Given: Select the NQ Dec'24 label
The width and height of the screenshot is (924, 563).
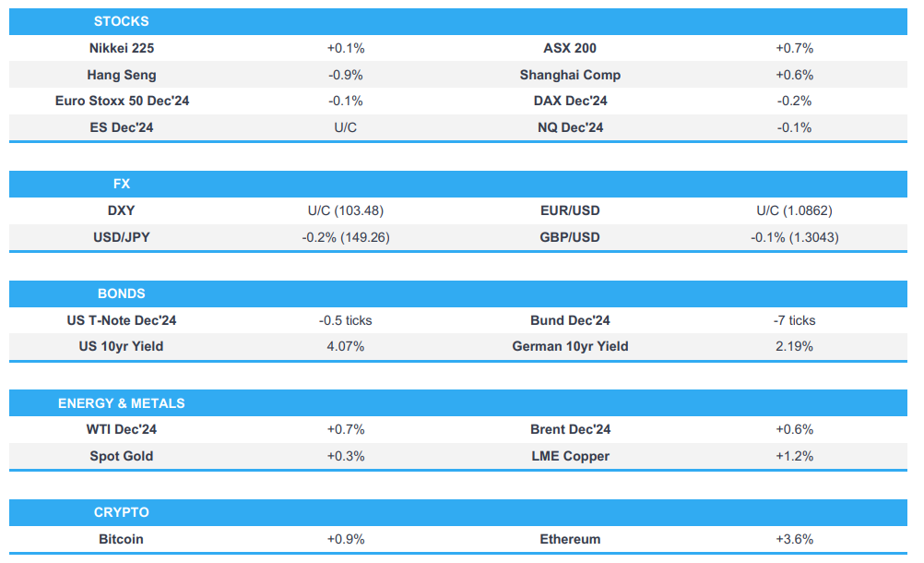Looking at the screenshot, I should [570, 127].
